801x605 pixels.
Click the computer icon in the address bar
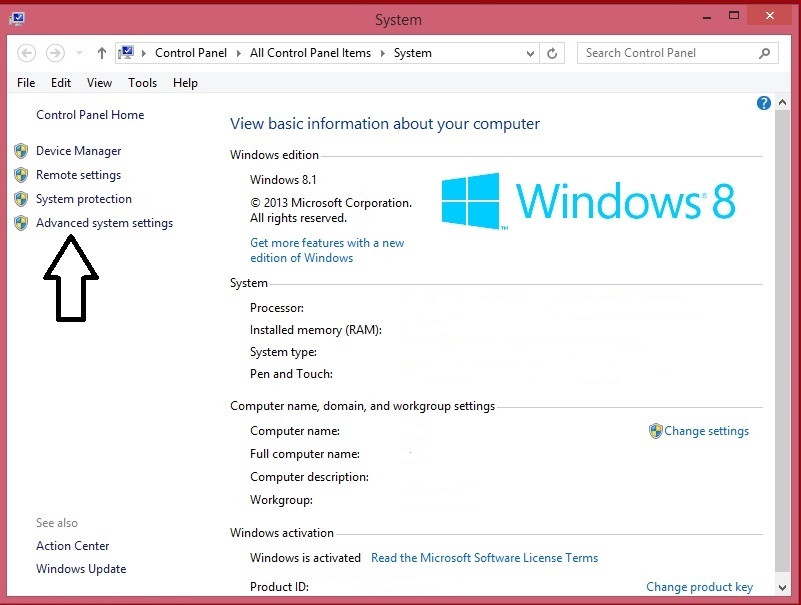(x=126, y=52)
